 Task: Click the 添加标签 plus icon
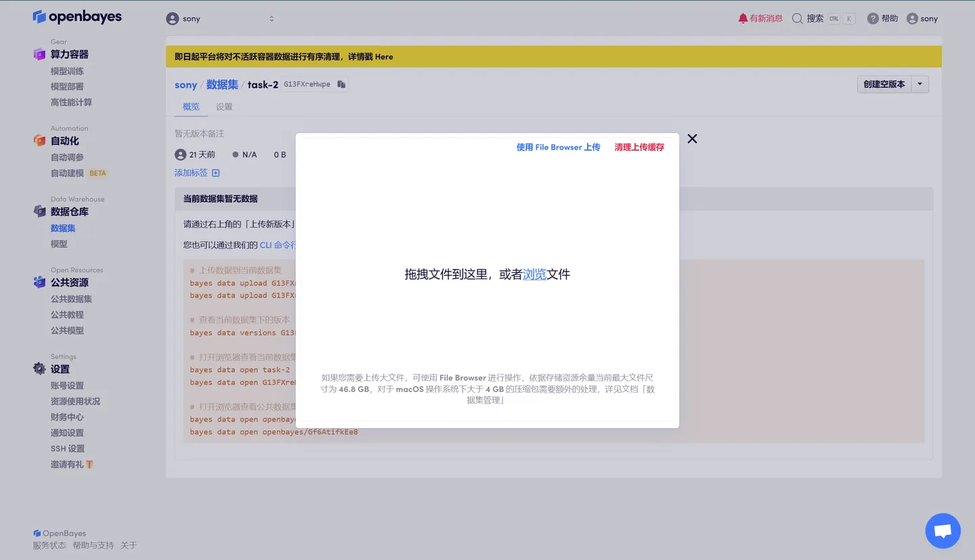click(215, 173)
